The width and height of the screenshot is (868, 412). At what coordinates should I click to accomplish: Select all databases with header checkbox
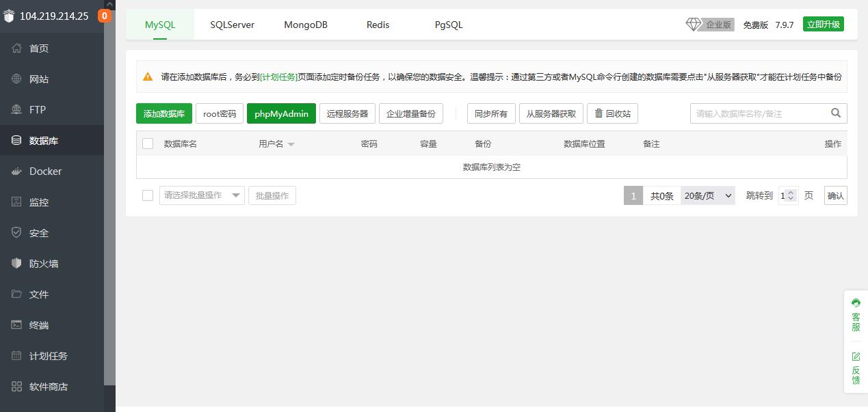pos(148,143)
